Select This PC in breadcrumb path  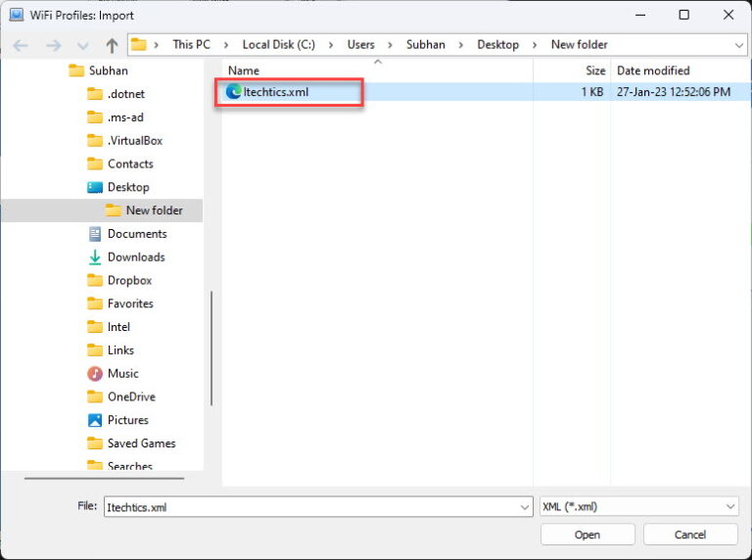pos(191,45)
